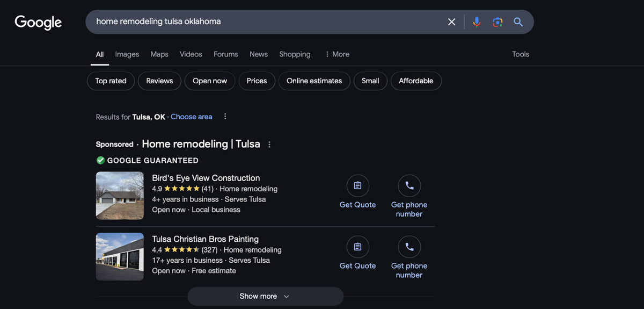Apply the Small filter chip
Image resolution: width=644 pixels, height=309 pixels.
coord(370,81)
